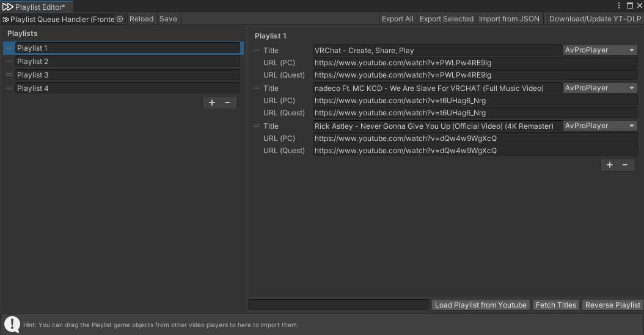Click Export All in toolbar
Image resolution: width=644 pixels, height=335 pixels.
397,19
